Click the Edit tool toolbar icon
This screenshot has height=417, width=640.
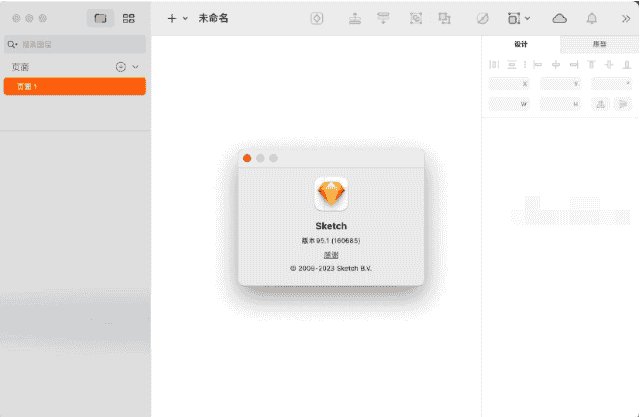(482, 18)
